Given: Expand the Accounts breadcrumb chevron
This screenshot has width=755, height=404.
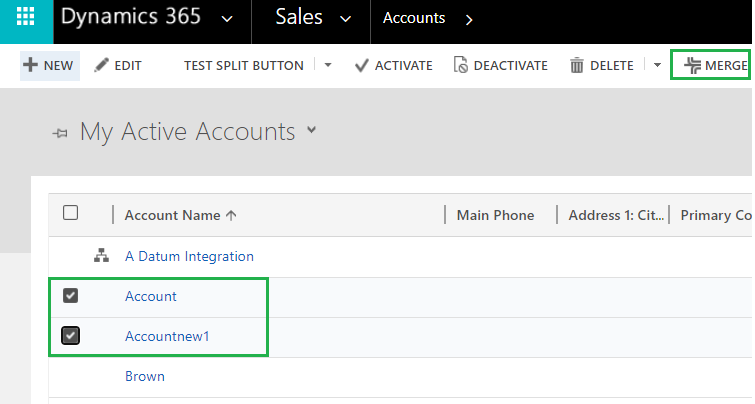Looking at the screenshot, I should 469,19.
